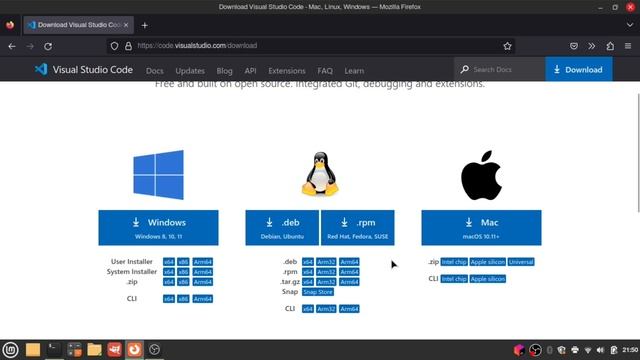Select Arm32 for Linux .deb
The height and width of the screenshot is (360, 640).
pyautogui.click(x=326, y=262)
